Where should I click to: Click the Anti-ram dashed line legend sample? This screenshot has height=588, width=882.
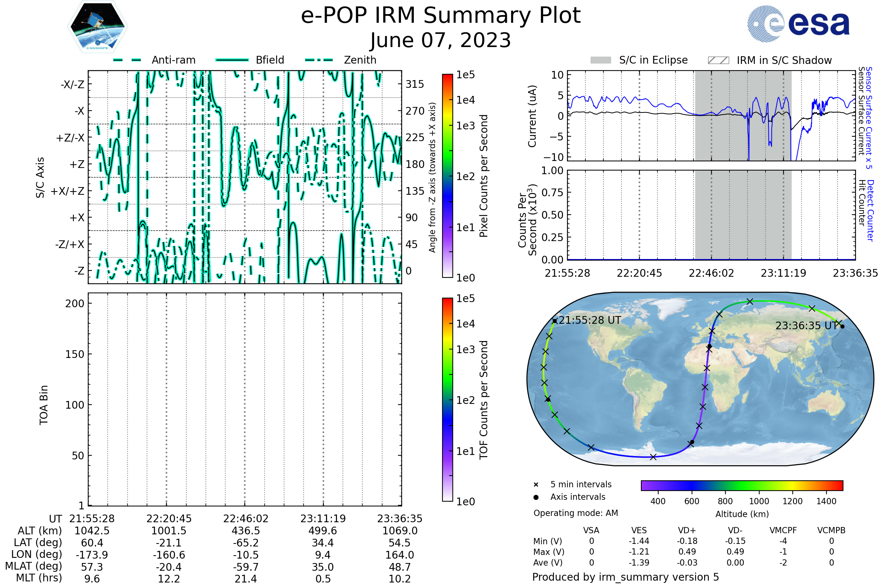coord(127,60)
